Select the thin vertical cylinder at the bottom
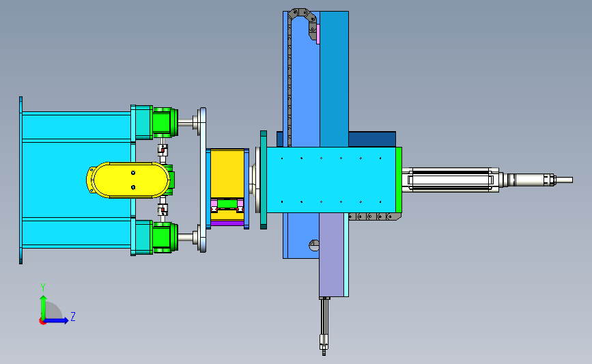The height and width of the screenshot is (364, 592). (324, 326)
